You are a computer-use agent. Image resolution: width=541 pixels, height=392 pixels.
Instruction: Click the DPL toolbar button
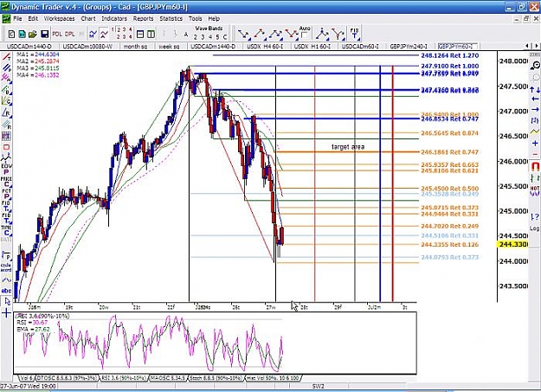click(70, 34)
